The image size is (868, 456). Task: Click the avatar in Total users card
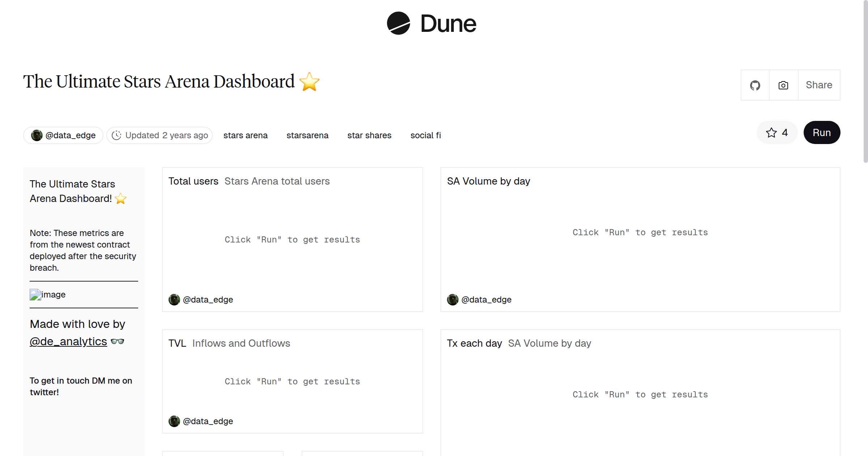(x=174, y=300)
